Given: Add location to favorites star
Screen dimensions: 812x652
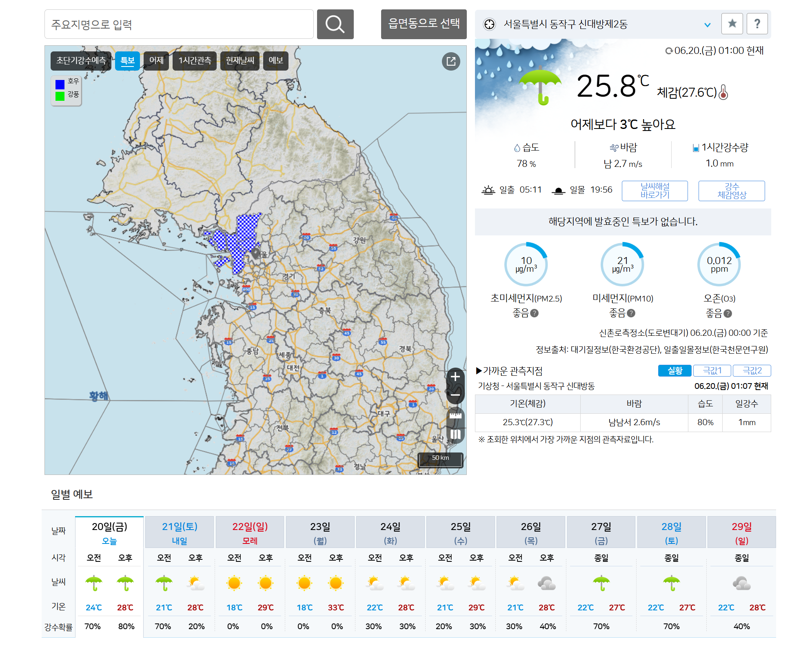Looking at the screenshot, I should click(732, 23).
